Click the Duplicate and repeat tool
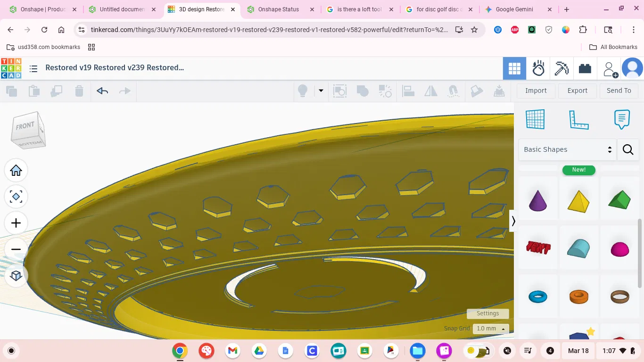Viewport: 644px width, 362px height. [x=57, y=91]
